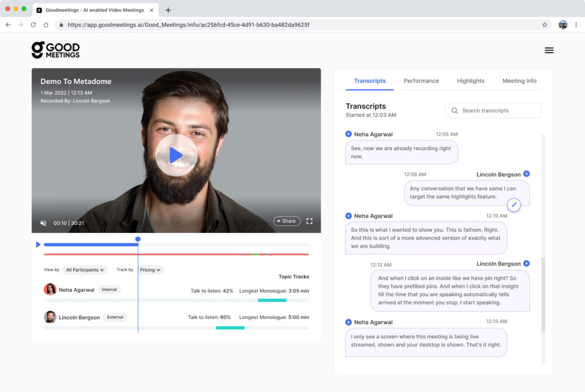The height and width of the screenshot is (392, 585).
Task: Enter fullscreen mode on the video
Action: pyautogui.click(x=310, y=221)
